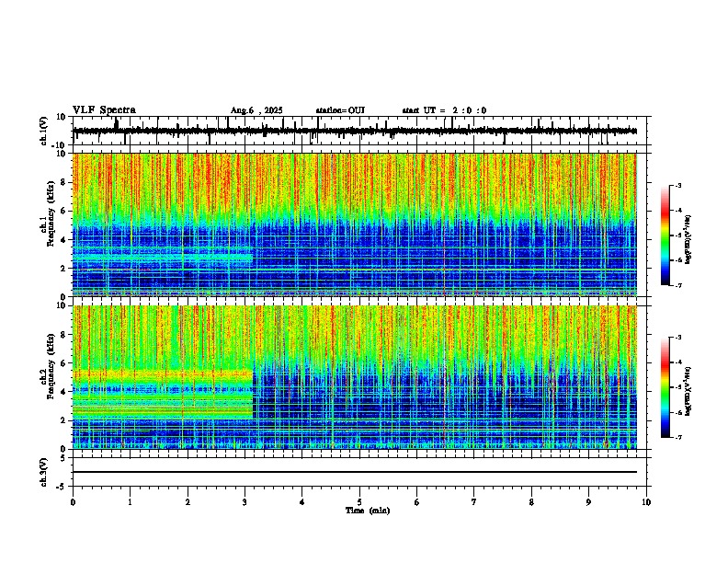This screenshot has height=563, width=728.
Task: Click the ch.1 spectrogram color bar
Action: 665,236
